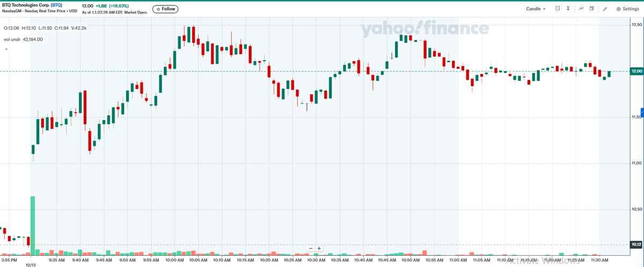Click the 11.00 price axis label

click(636, 163)
